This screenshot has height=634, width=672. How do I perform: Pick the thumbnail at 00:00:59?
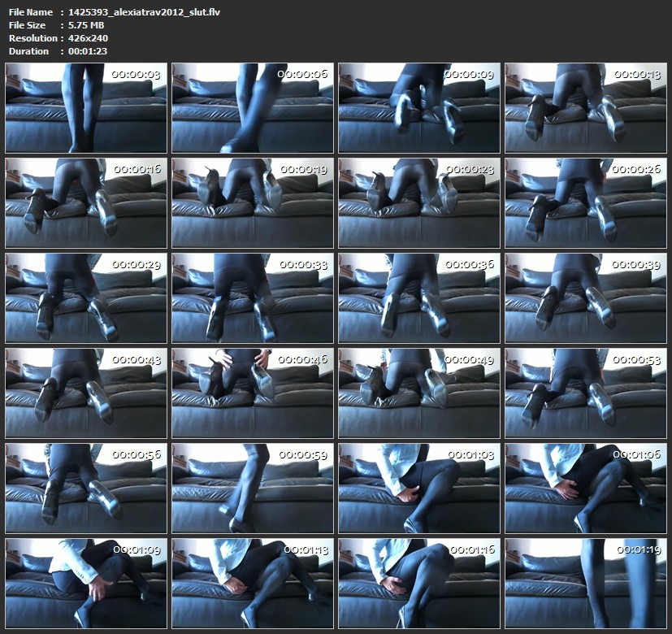tap(253, 489)
